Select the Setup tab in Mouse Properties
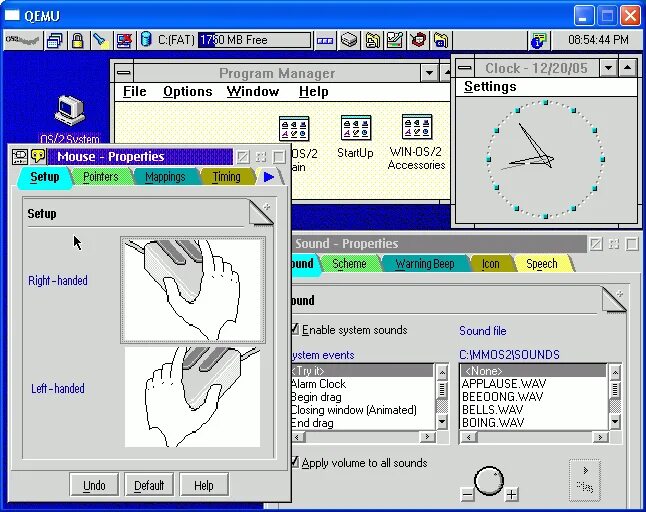The height and width of the screenshot is (512, 646). [44, 177]
